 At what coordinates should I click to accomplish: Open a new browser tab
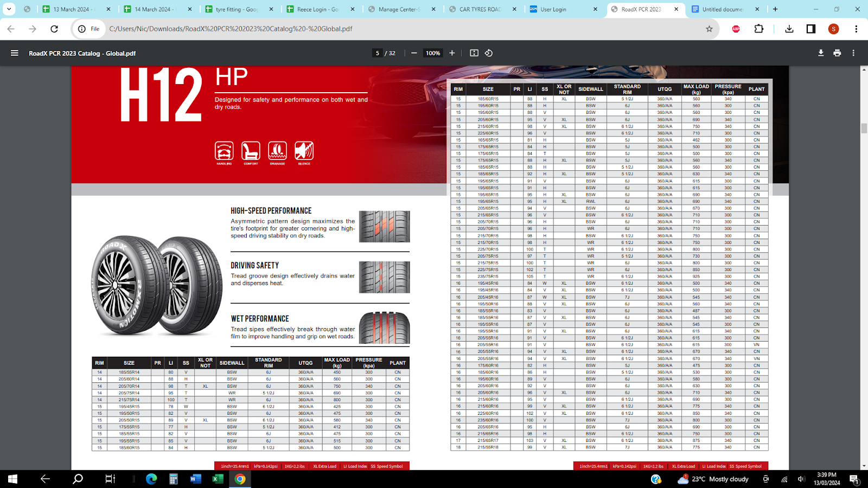tap(775, 9)
